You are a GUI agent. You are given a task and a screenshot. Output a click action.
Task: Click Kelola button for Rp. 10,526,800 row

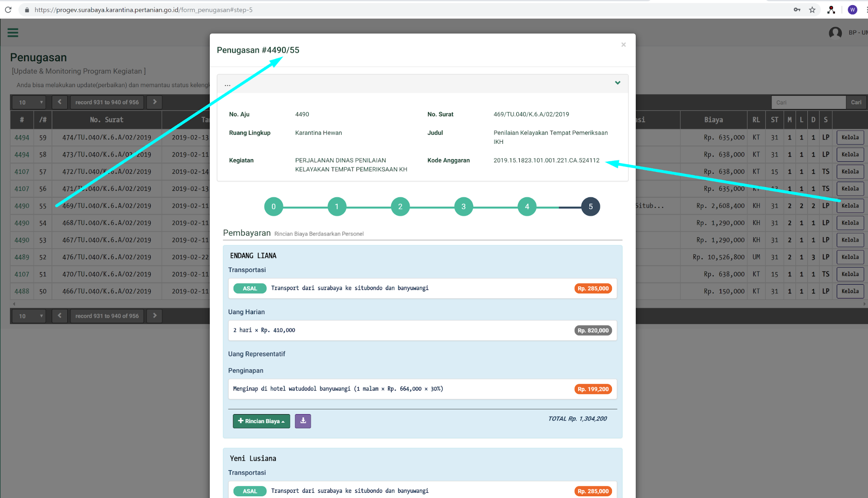pos(850,257)
